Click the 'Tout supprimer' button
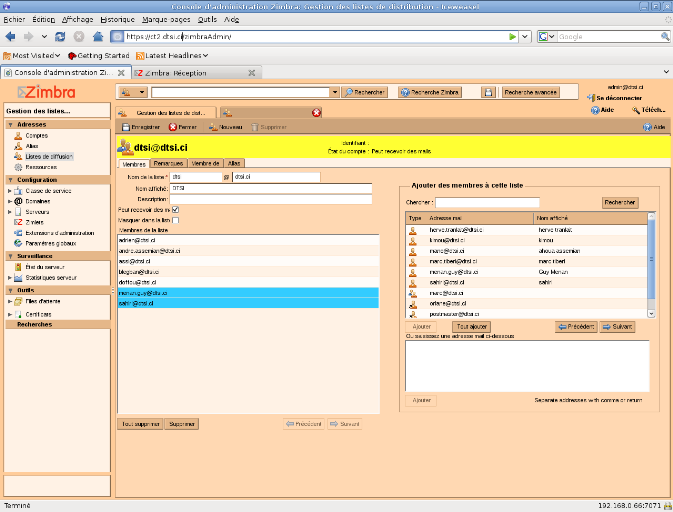Screen dimensions: 673x512 (139, 424)
